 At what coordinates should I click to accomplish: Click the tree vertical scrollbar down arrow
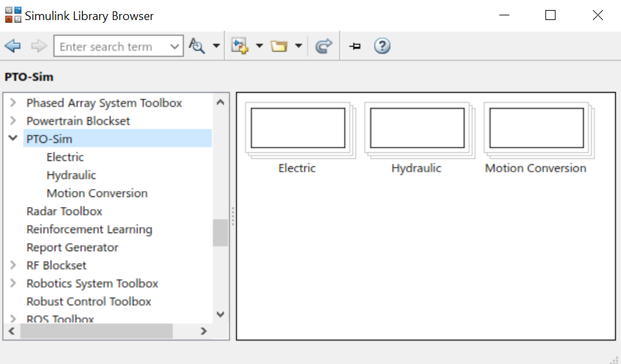(221, 315)
